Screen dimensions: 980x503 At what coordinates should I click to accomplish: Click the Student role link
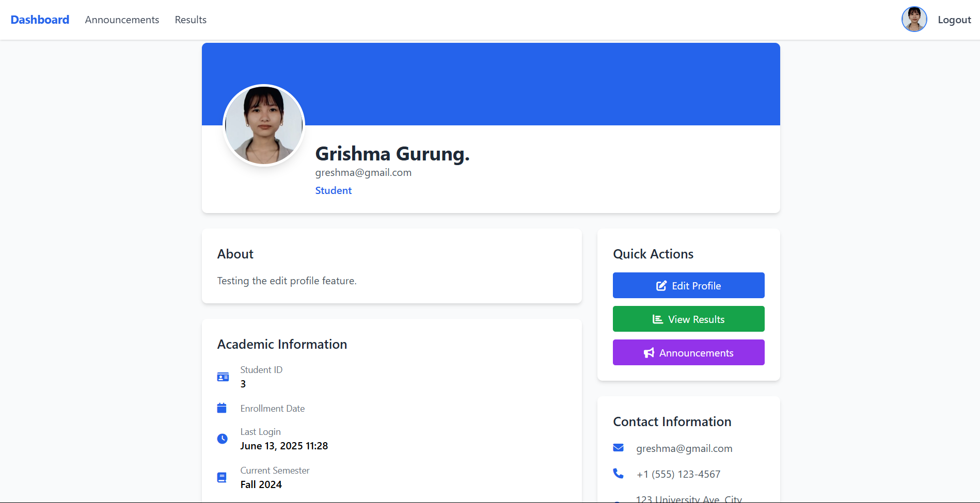coord(333,190)
